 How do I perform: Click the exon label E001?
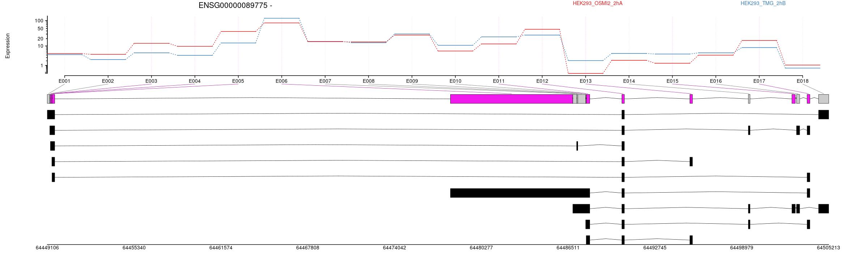coord(64,81)
